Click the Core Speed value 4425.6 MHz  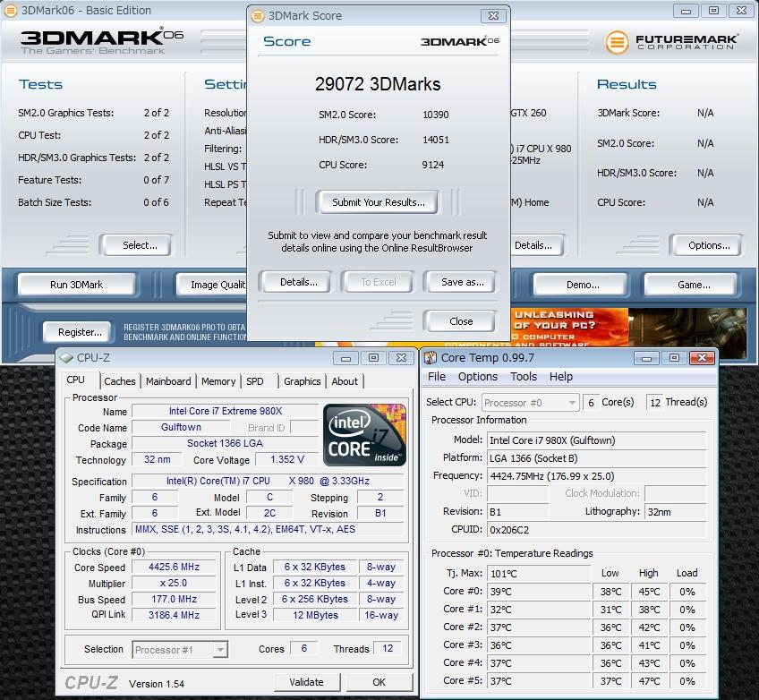[x=174, y=567]
